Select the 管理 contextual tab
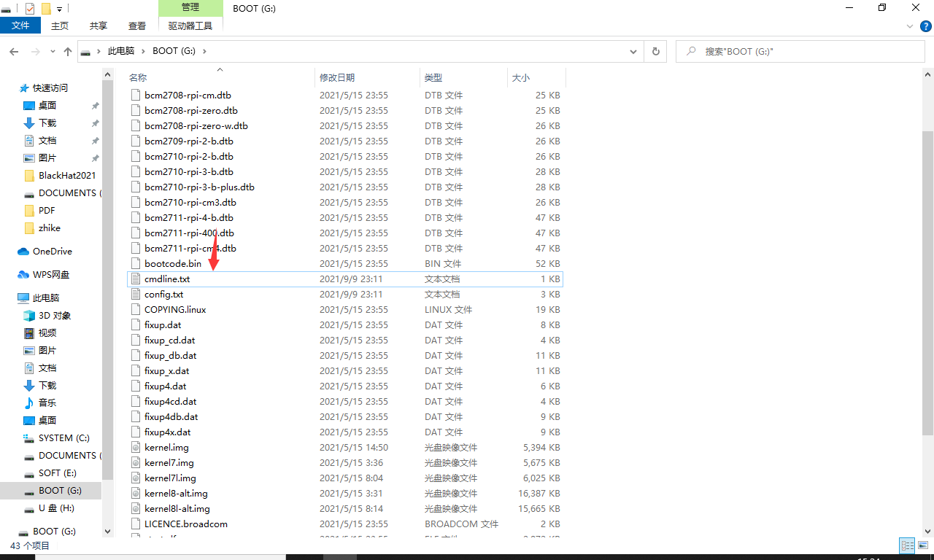934x560 pixels. click(190, 7)
